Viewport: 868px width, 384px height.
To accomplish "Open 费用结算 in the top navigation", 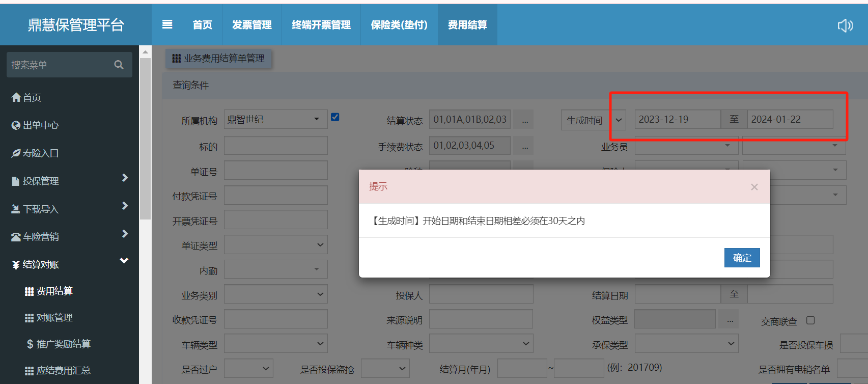I will [x=467, y=25].
